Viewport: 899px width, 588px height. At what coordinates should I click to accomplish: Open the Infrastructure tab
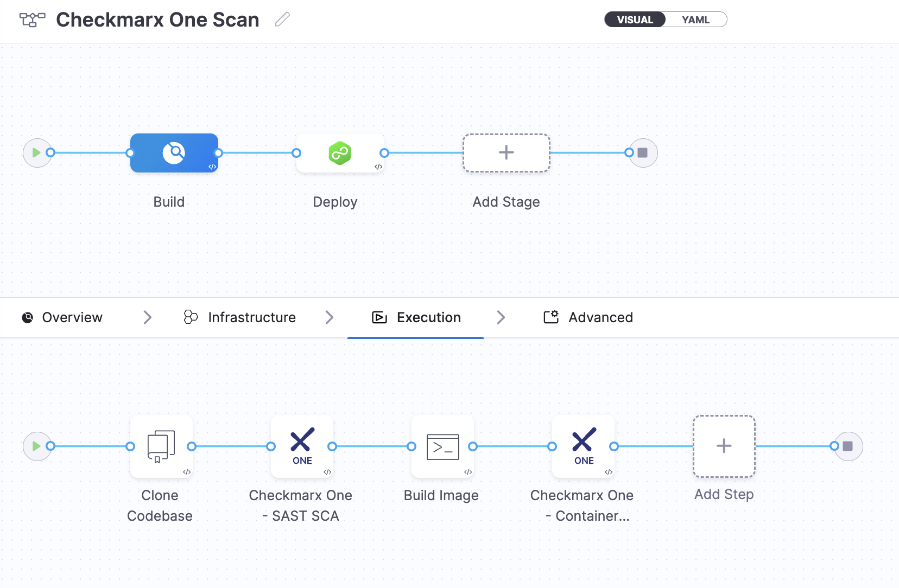pyautogui.click(x=240, y=317)
